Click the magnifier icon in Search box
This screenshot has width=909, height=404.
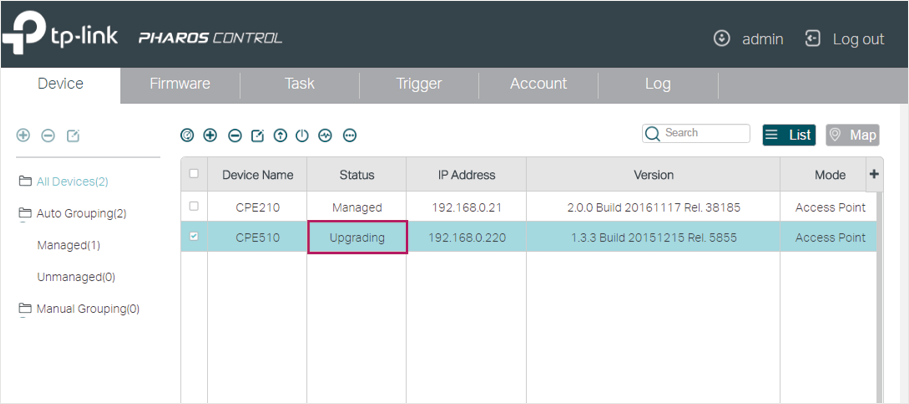pos(653,134)
